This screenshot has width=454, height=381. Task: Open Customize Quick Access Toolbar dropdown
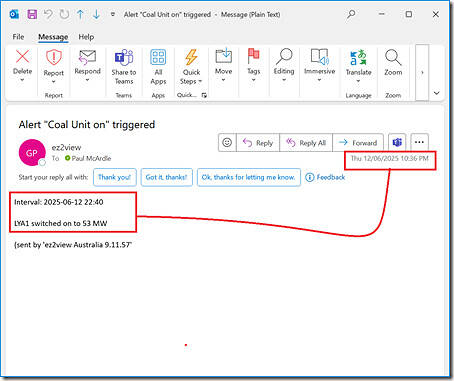coord(113,15)
